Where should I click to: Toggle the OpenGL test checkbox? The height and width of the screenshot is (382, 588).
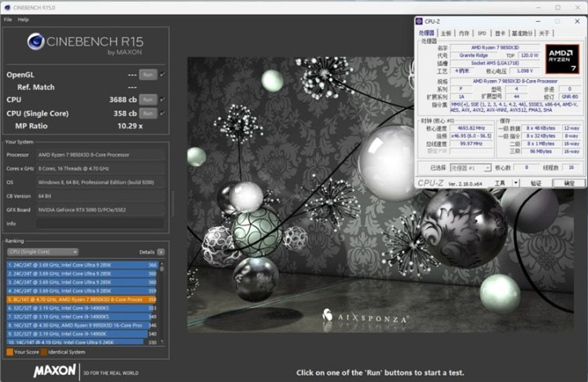coord(162,74)
